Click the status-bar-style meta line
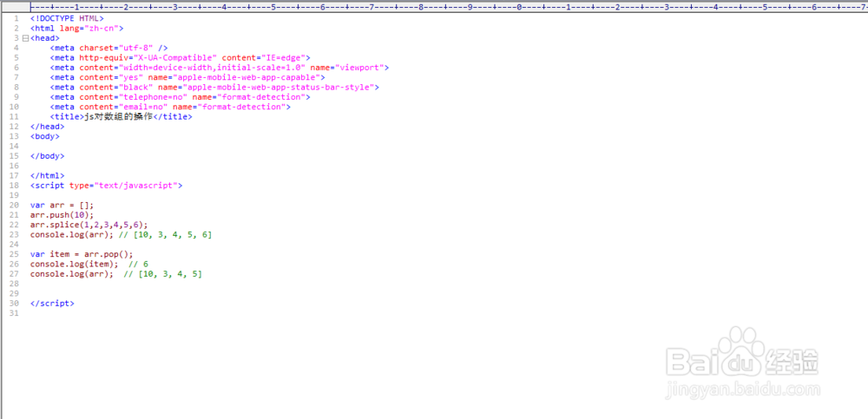This screenshot has height=419, width=868. 214,88
